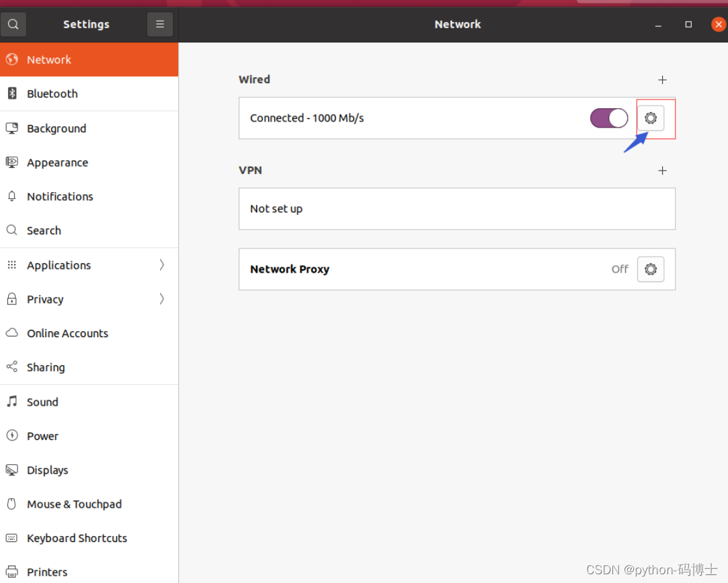Click the 'Connected - 1000 Mb/s' text
The height and width of the screenshot is (583, 728).
point(307,118)
